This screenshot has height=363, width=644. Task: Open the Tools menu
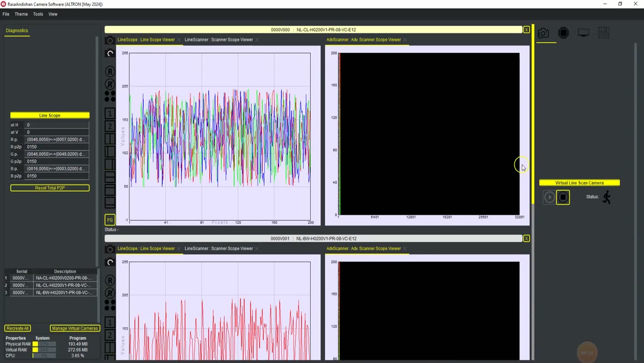tap(38, 14)
